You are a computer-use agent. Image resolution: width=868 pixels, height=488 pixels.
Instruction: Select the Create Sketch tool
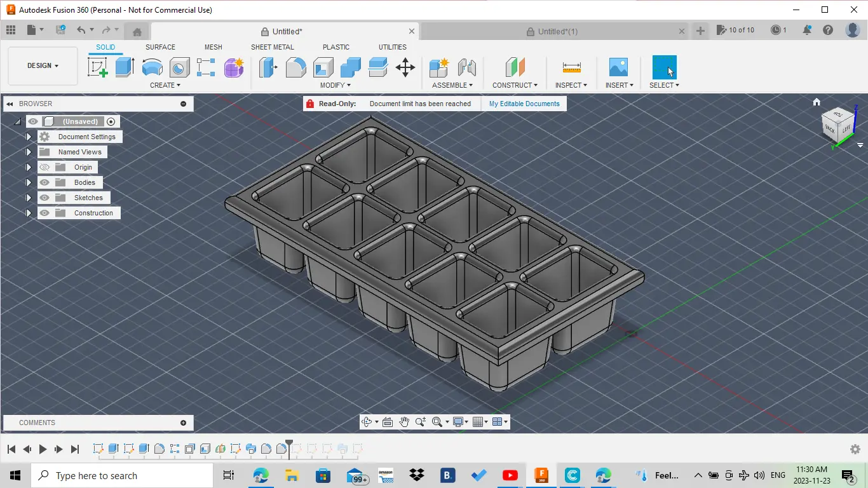98,67
